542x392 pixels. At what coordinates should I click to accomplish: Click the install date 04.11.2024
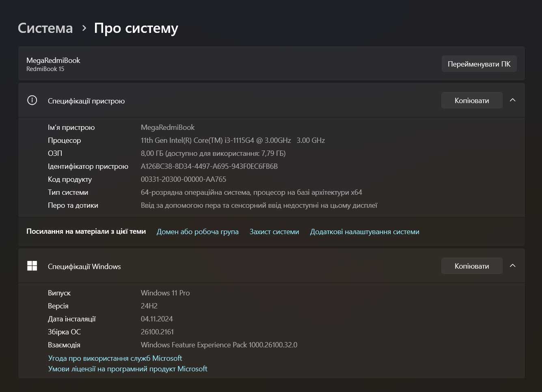coord(157,319)
